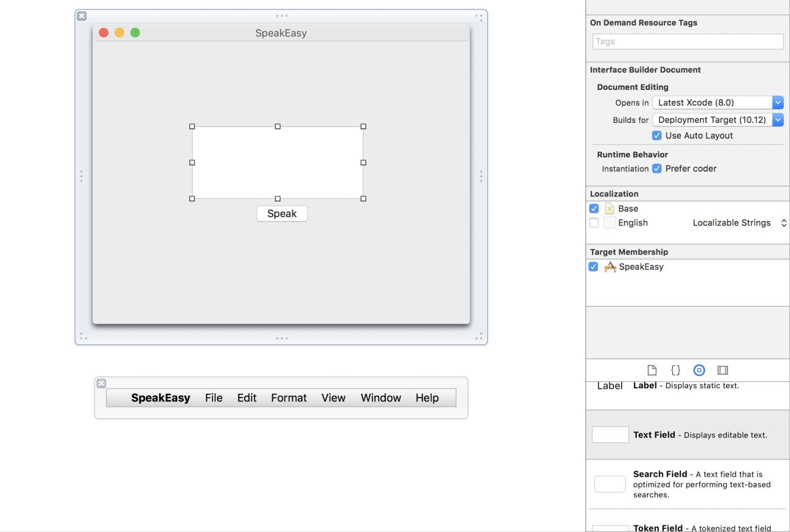Open the File menu in the menu bar
Viewport: 790px width, 532px height.
pos(214,398)
